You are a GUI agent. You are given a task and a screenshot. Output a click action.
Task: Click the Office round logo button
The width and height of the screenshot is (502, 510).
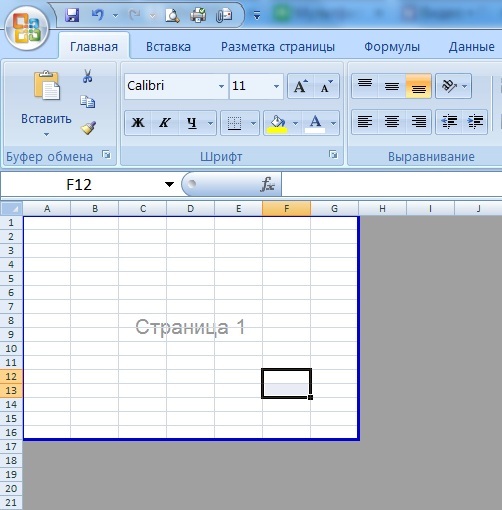pos(27,29)
